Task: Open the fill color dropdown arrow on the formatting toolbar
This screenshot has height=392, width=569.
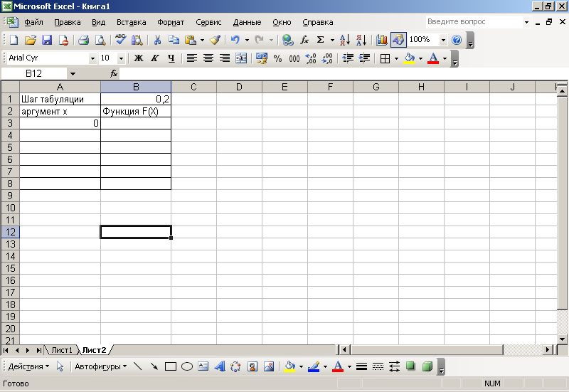Action: pos(420,58)
